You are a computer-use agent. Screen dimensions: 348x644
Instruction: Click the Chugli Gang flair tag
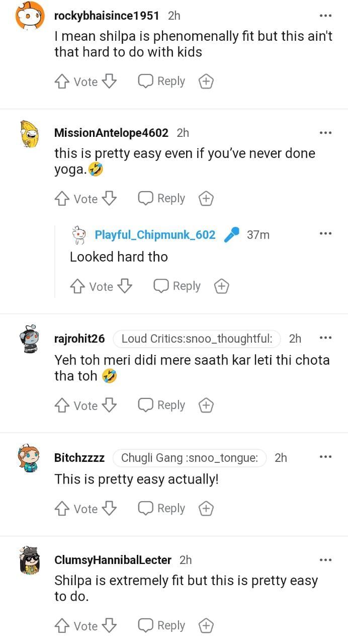coord(189,457)
